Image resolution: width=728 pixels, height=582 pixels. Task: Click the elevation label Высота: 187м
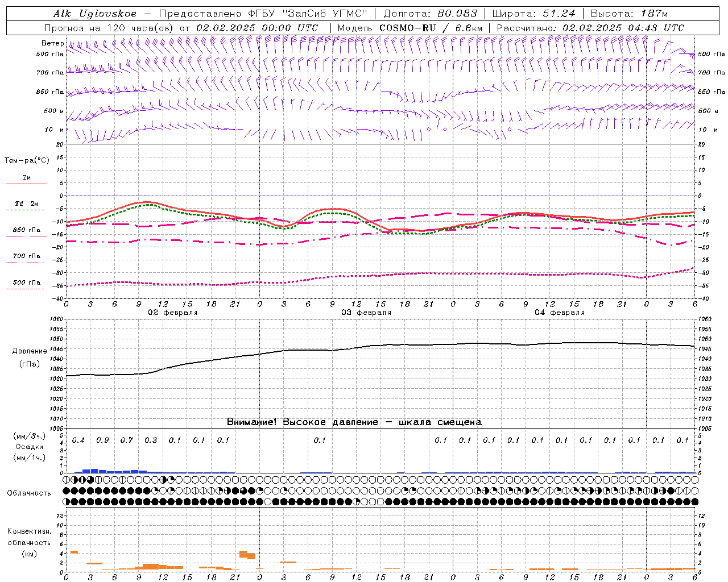[x=629, y=14]
